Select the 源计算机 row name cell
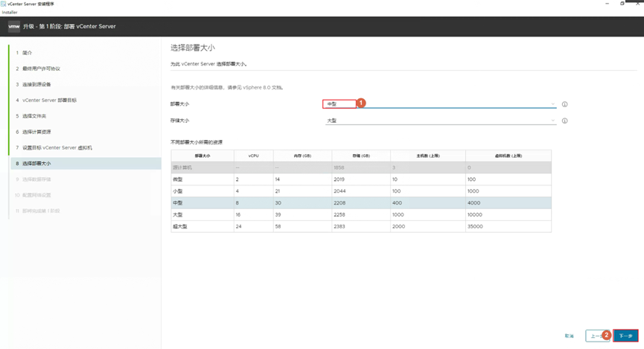Screen dimensions: 644x349 point(203,167)
